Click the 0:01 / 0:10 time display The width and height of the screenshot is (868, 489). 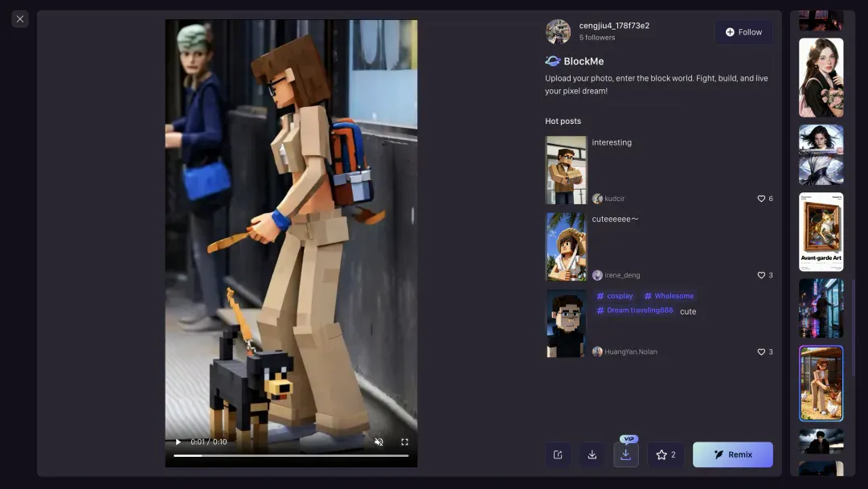coord(209,442)
